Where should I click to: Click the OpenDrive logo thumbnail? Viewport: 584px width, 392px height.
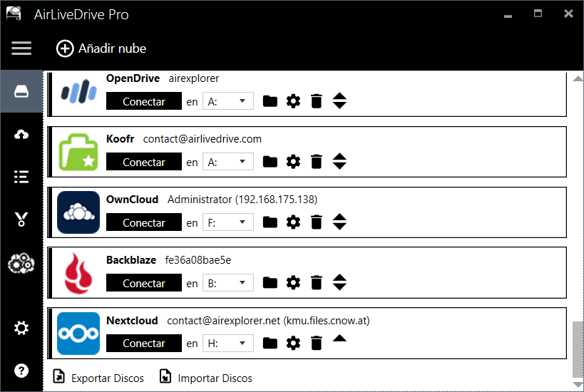78,91
